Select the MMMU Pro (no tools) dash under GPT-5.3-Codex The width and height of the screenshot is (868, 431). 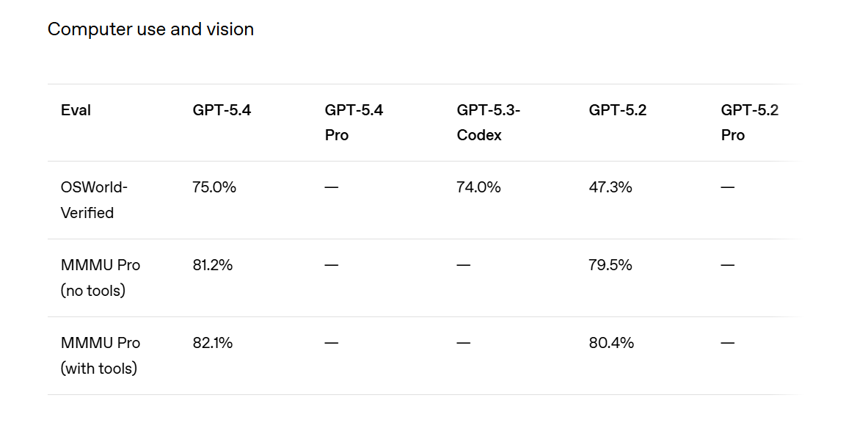coord(464,265)
